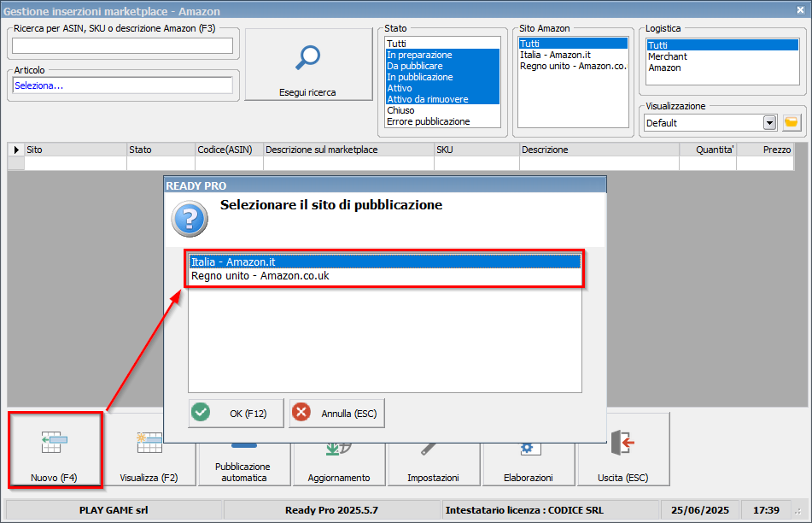Close the Gestione inserzioni marketplace window

[x=800, y=10]
